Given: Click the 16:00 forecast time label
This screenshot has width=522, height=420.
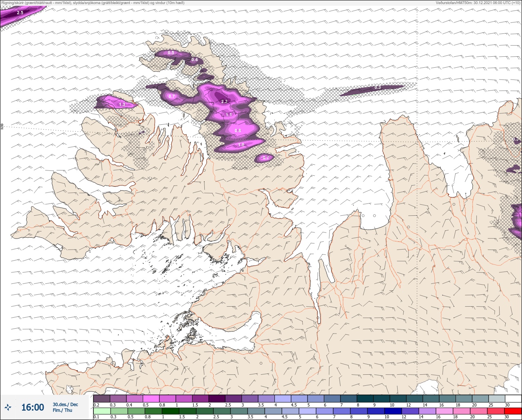Looking at the screenshot, I should tap(33, 407).
